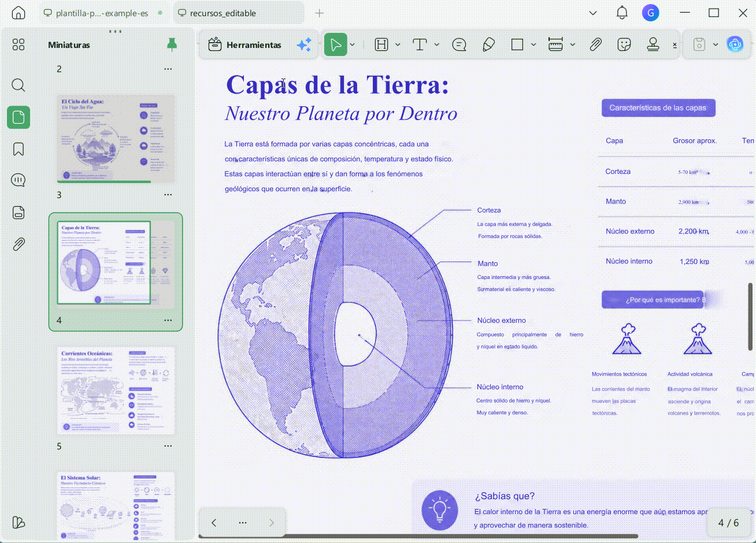Screen dimensions: 756x543
Task: Launch the UPDF AI sparkle assistant
Action: (x=304, y=45)
